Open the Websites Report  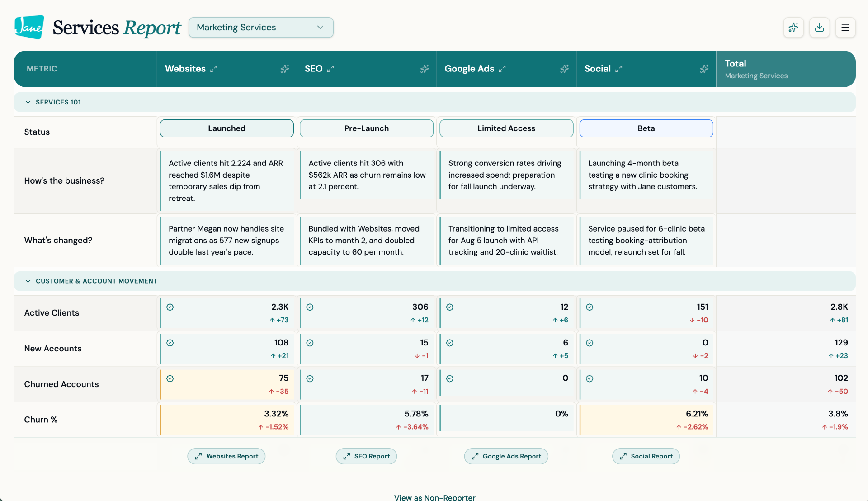coord(226,456)
